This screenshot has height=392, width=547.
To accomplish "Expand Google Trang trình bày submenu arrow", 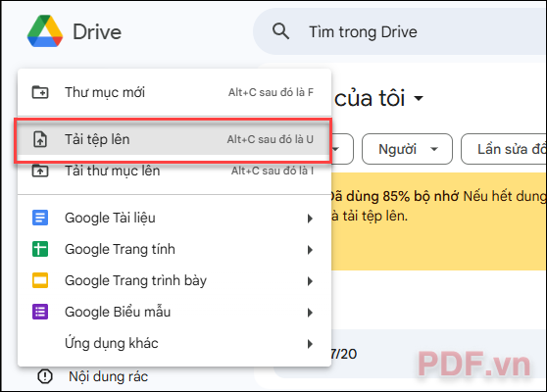I will (x=310, y=281).
